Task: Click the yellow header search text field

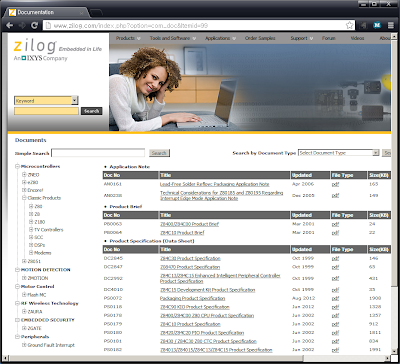Action: pyautogui.click(x=46, y=111)
